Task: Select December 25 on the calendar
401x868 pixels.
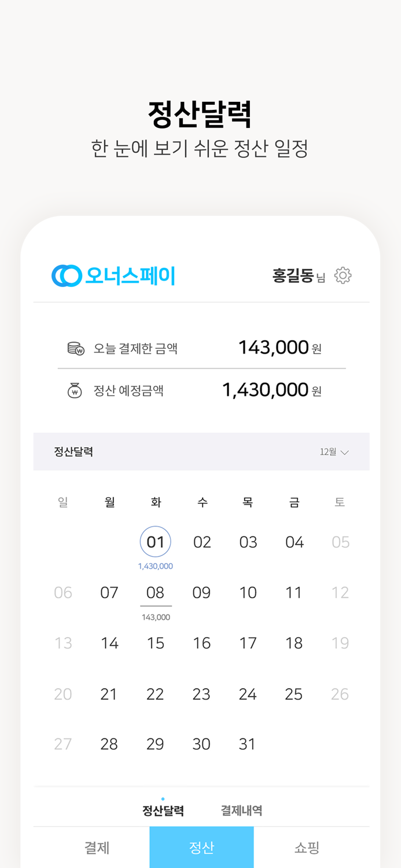Action: pos(294,693)
